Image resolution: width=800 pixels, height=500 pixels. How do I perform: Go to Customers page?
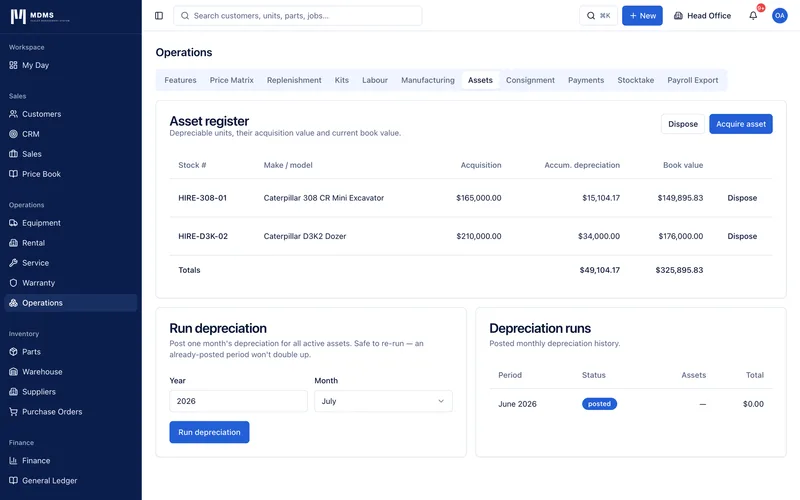[70, 114]
